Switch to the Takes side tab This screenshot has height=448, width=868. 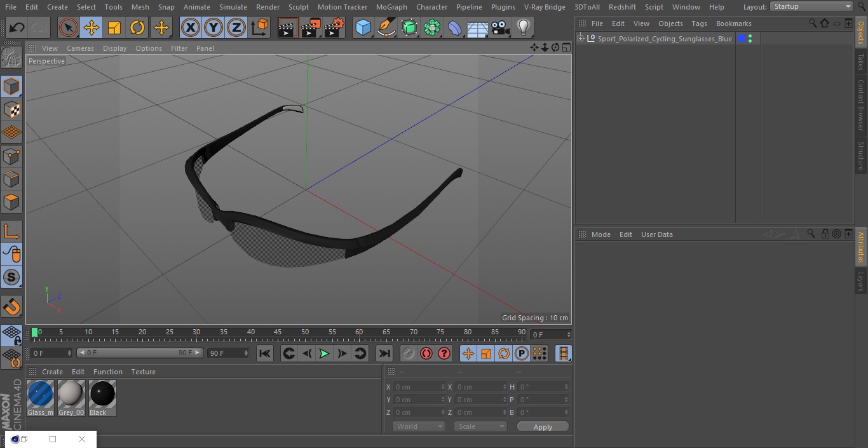click(861, 62)
